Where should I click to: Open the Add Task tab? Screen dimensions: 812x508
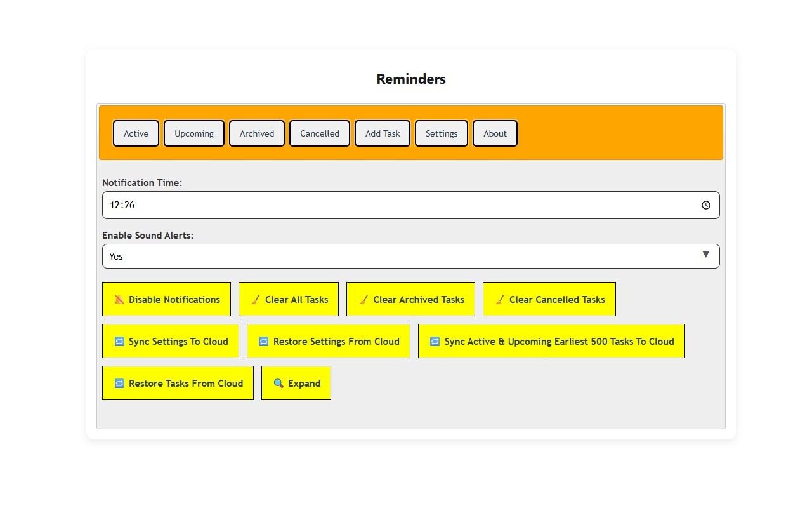(x=383, y=133)
